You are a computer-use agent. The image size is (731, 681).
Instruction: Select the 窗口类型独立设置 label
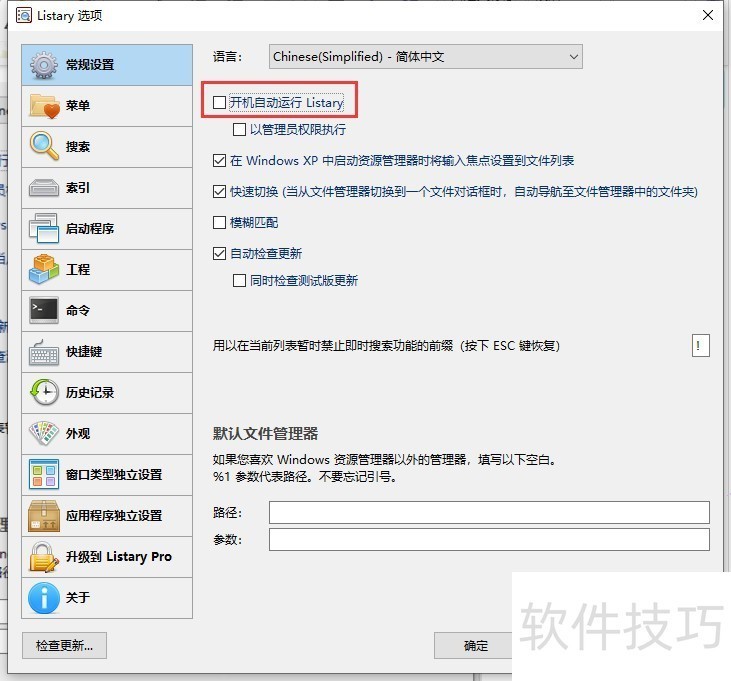[114, 475]
